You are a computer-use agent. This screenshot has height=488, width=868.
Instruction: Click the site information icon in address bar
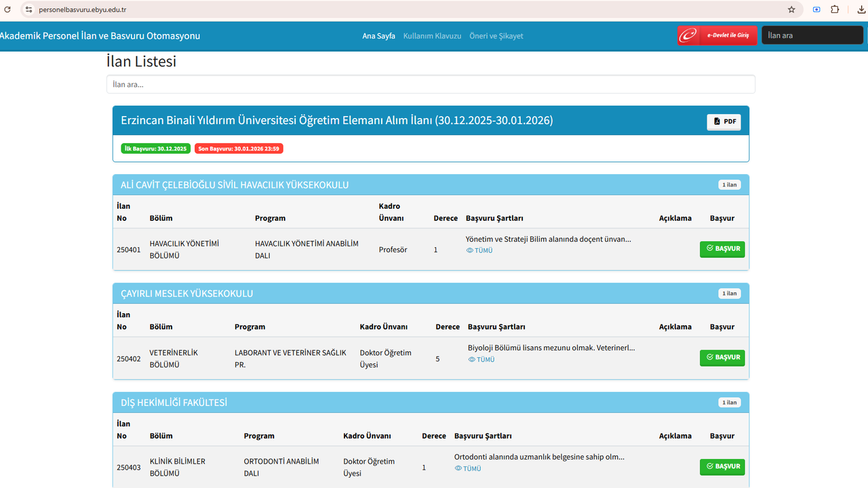28,9
